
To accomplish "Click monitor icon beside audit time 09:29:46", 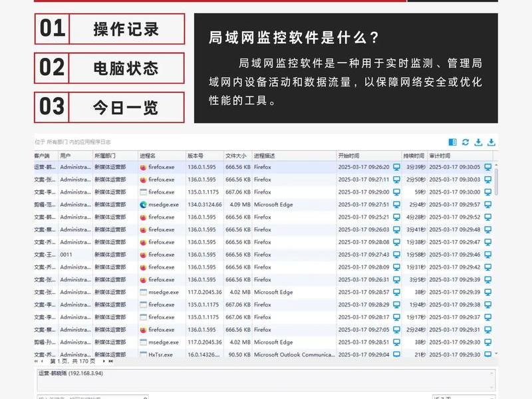I will pyautogui.click(x=488, y=255).
